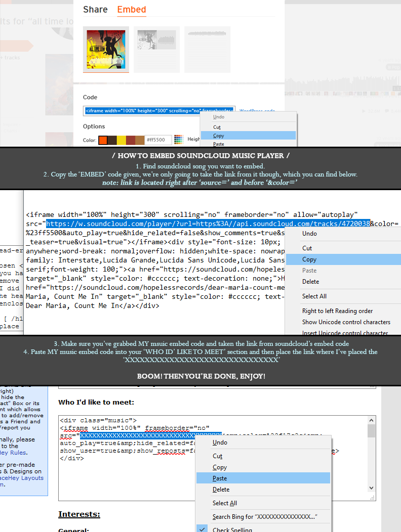
Task: Choose Select All in the profile textarea menu
Action: 263,503
